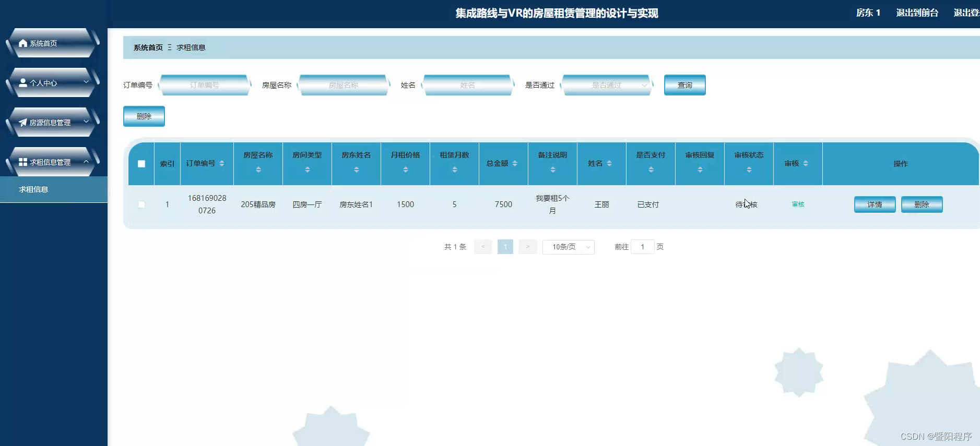
Task: Click the cell text 205精品房
Action: (x=258, y=204)
